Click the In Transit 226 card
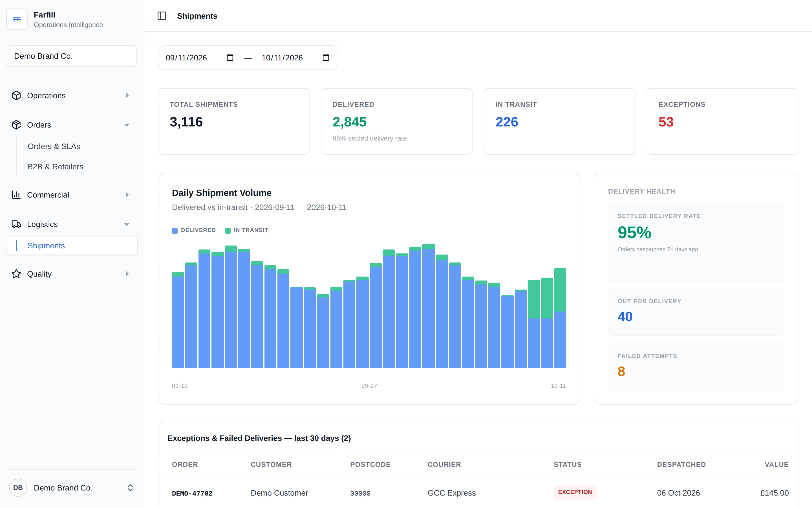This screenshot has width=812, height=508. pyautogui.click(x=559, y=121)
